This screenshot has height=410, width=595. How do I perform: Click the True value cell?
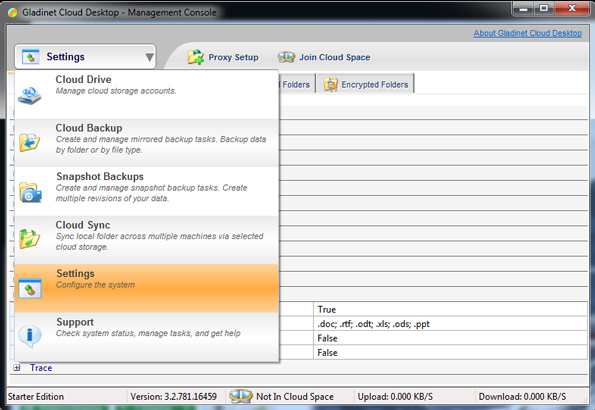tap(450, 309)
